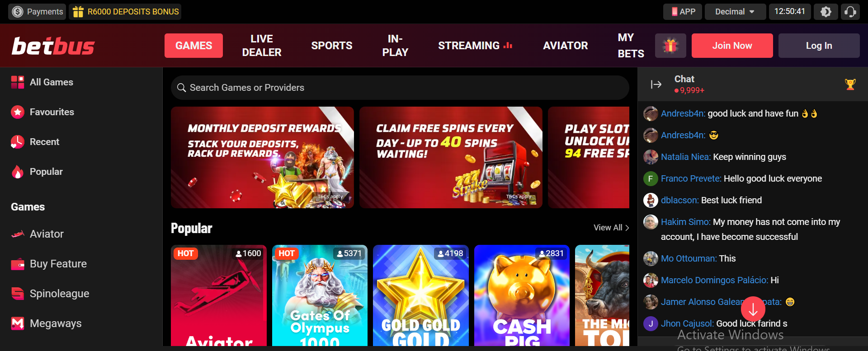Open the chat trophy leaderboard icon
Screen dimensions: 868x351
click(x=850, y=84)
